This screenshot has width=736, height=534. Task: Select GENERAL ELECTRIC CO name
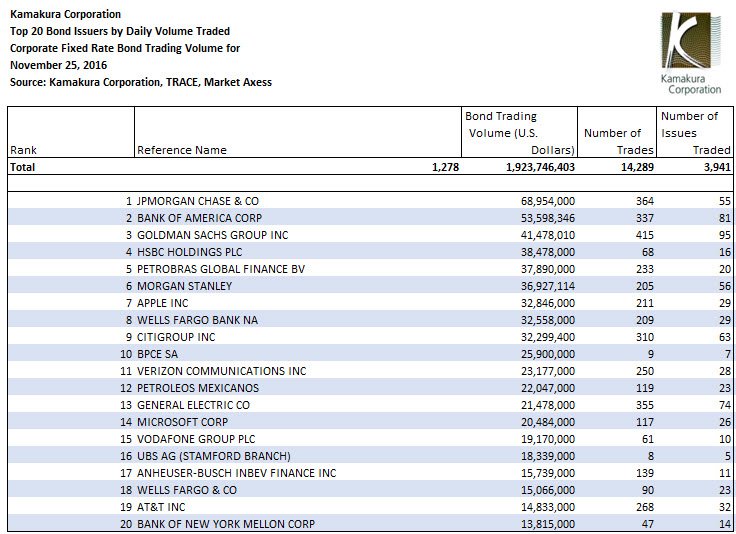(x=193, y=405)
